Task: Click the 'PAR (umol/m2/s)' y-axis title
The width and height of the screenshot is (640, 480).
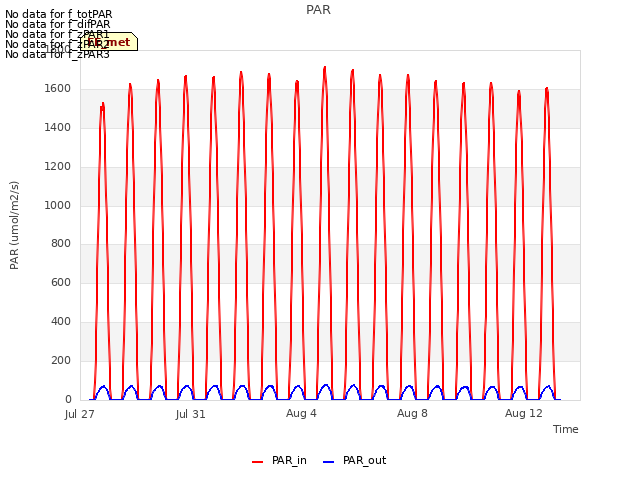Action: (x=14, y=225)
